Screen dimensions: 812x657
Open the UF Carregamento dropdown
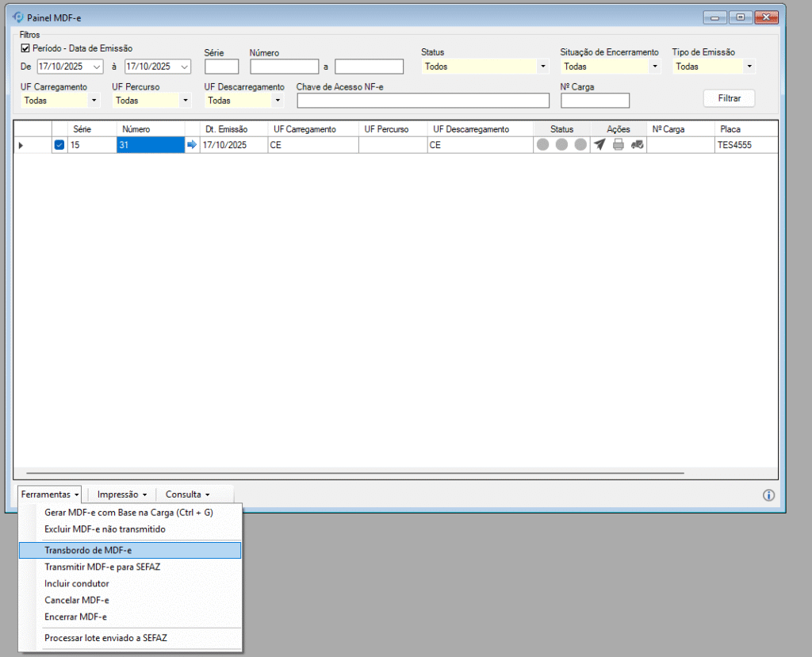pyautogui.click(x=94, y=101)
